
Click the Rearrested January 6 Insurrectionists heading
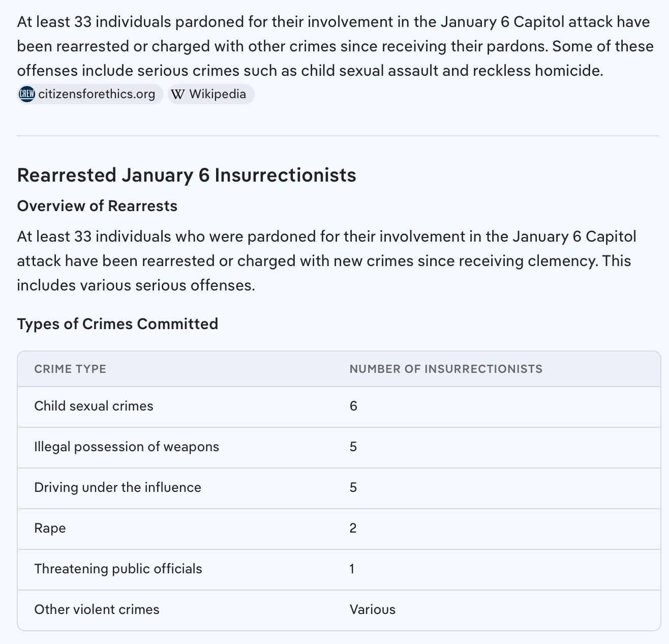(187, 175)
